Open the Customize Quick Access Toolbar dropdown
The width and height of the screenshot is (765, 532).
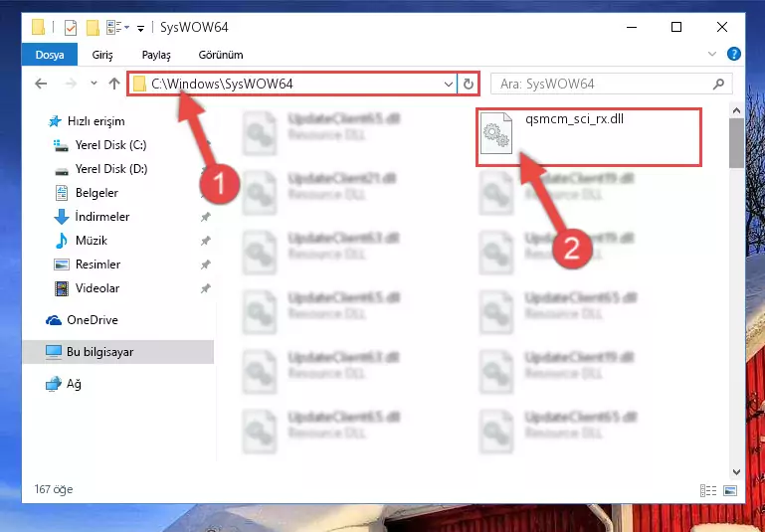coord(140,28)
